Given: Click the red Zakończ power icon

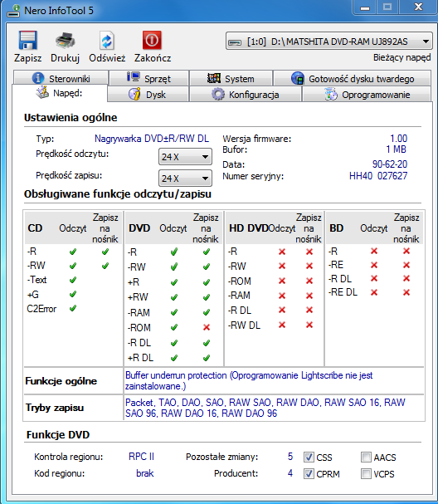Looking at the screenshot, I should [152, 41].
